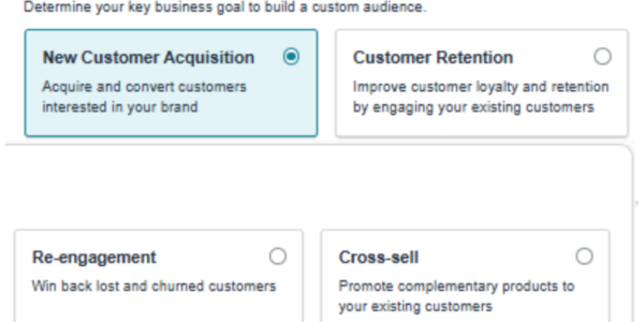Viewport: 644px width, 322px height.
Task: Select the Customer Retention radio button
Action: (604, 56)
